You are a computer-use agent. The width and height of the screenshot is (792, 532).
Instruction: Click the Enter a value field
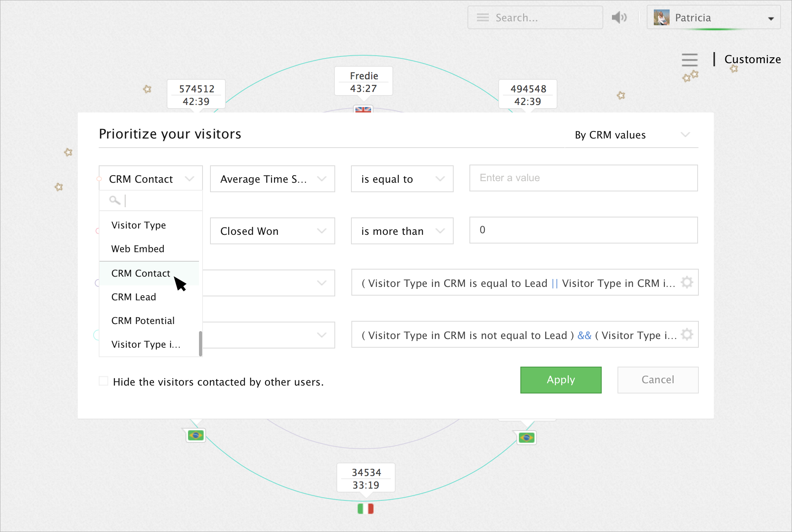coord(583,178)
